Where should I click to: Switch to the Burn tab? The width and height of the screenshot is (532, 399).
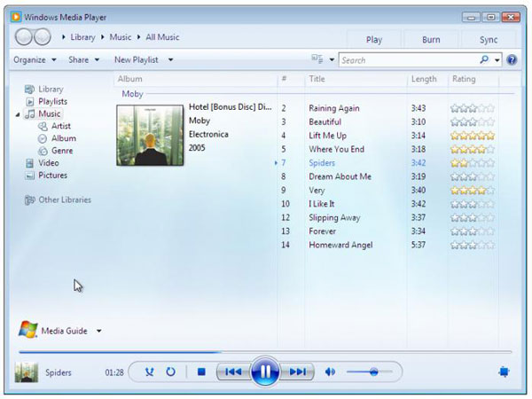tap(431, 40)
